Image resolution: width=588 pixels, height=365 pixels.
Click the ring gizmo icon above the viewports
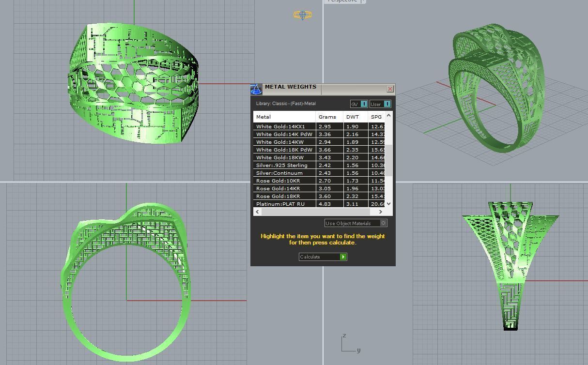[303, 15]
